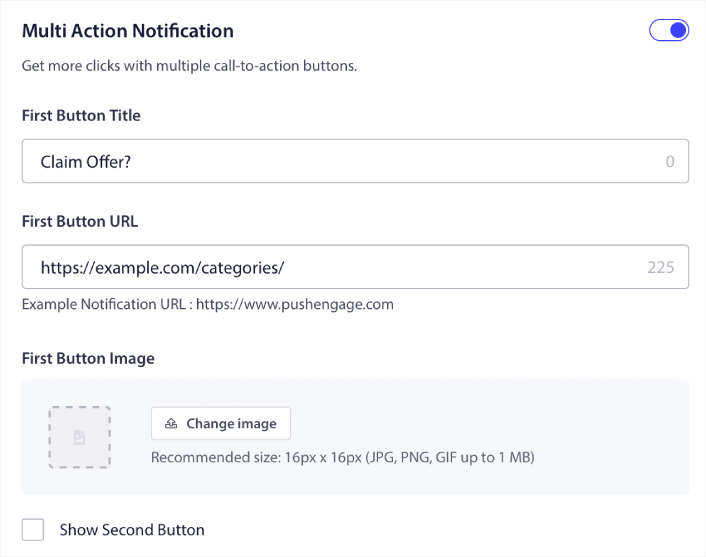
Task: Click the Change image button
Action: click(x=221, y=423)
